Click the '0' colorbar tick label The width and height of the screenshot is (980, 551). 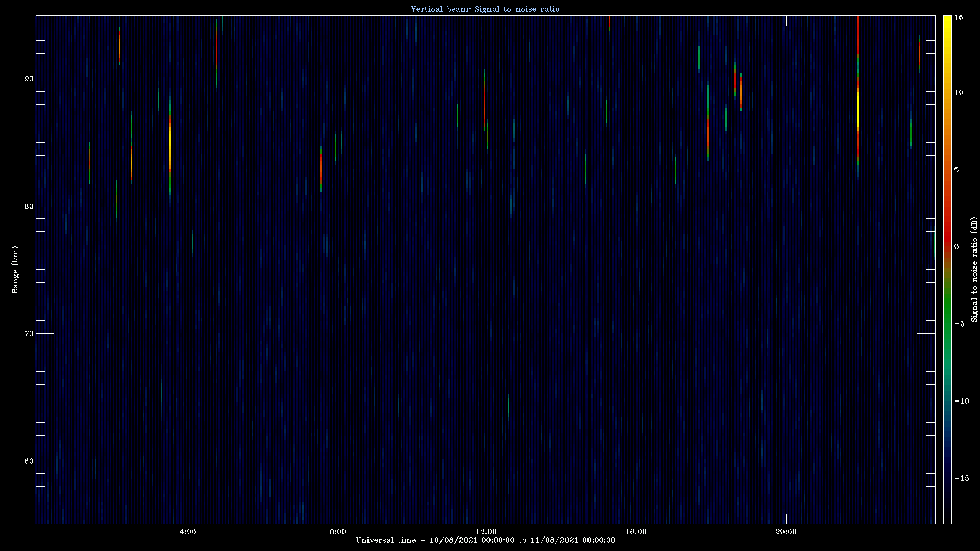[x=957, y=246]
